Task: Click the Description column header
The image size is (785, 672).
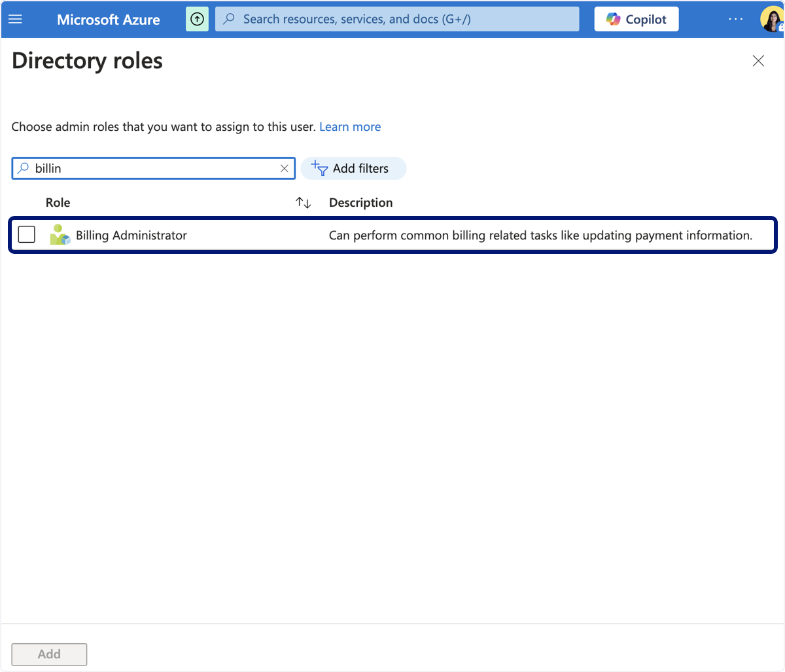Action: pyautogui.click(x=360, y=203)
